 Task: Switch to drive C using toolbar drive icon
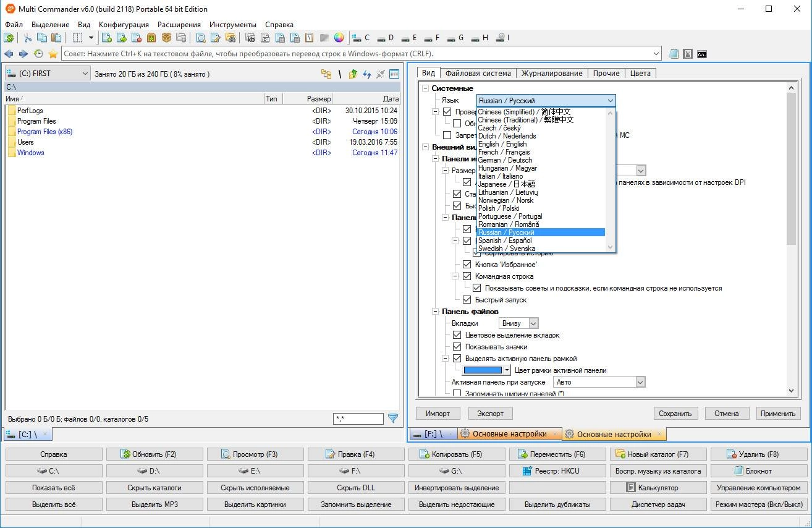click(362, 38)
